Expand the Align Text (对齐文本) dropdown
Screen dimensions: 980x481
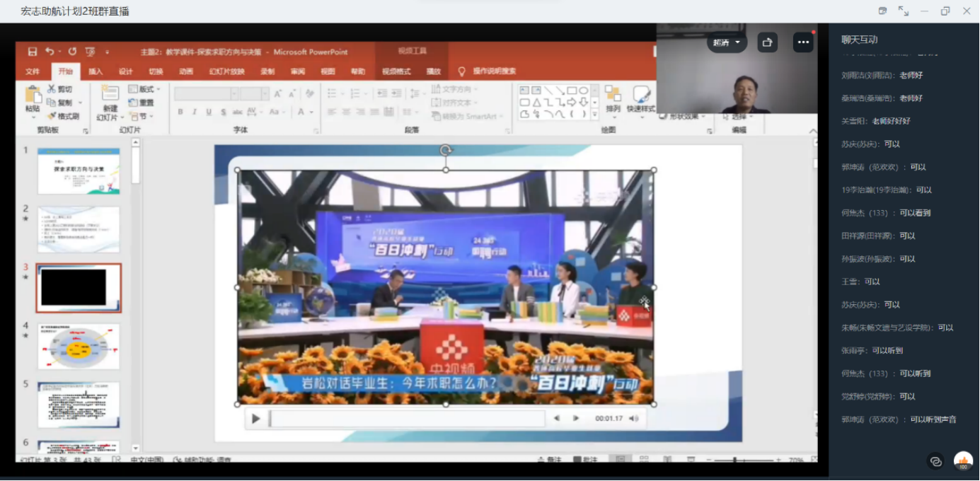pos(454,103)
